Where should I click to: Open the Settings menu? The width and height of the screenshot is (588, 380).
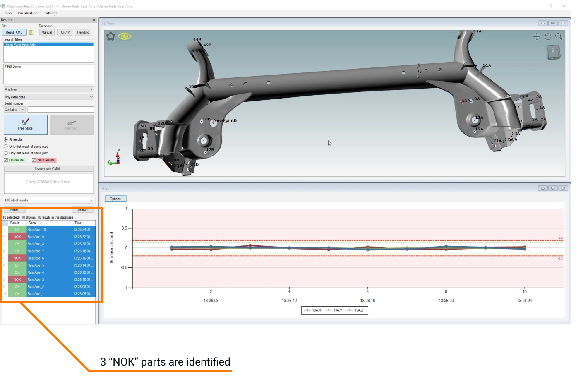tap(51, 13)
